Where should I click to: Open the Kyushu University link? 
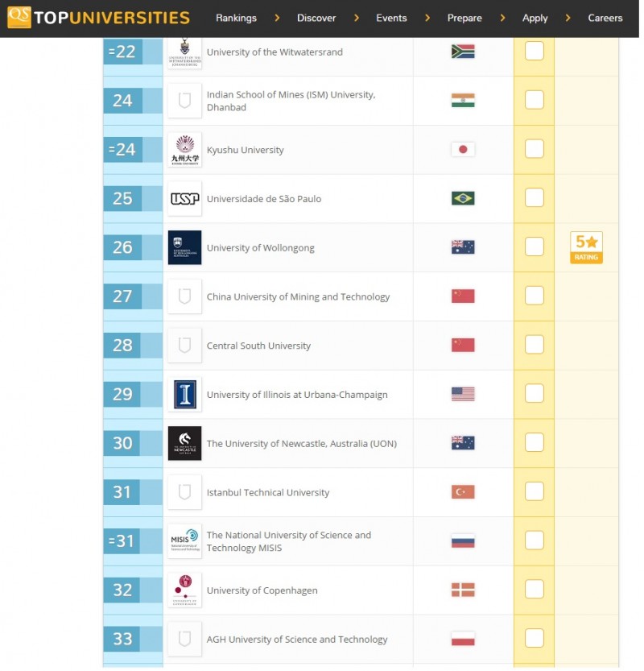point(245,150)
